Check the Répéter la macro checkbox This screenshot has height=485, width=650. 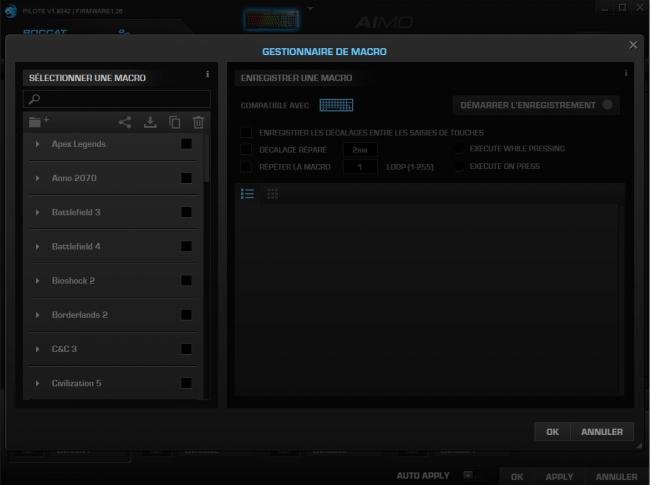246,167
